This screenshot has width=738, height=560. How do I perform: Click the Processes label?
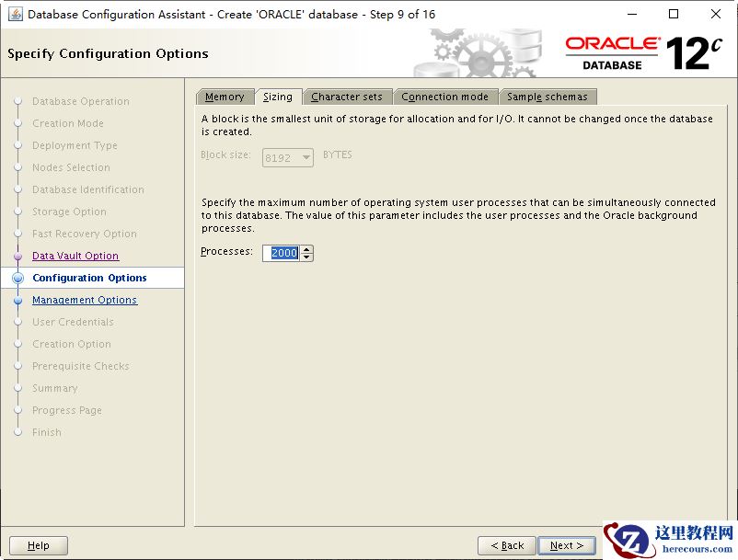tap(226, 252)
